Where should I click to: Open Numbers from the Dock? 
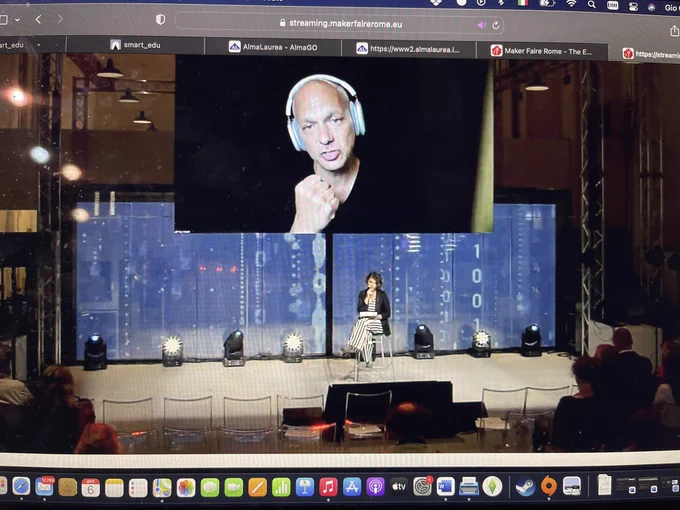tap(281, 488)
